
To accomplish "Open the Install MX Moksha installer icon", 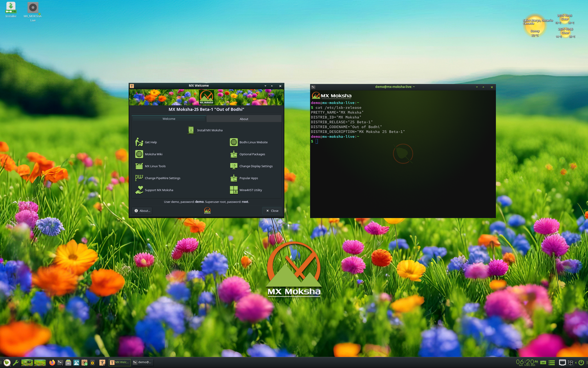I will 191,130.
